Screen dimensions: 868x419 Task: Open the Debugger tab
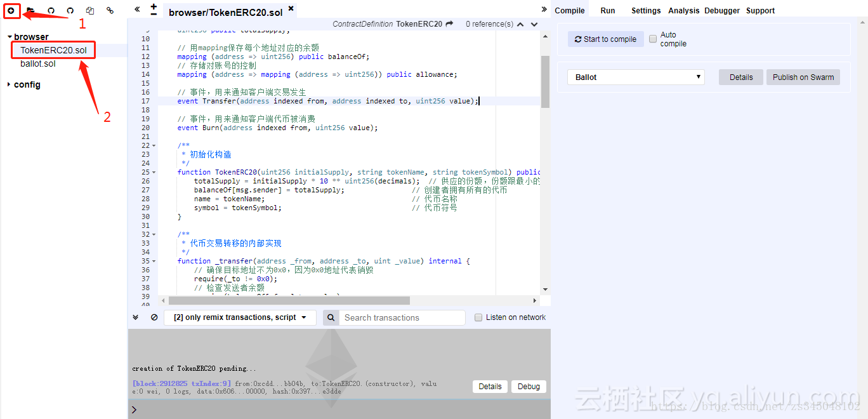(722, 10)
